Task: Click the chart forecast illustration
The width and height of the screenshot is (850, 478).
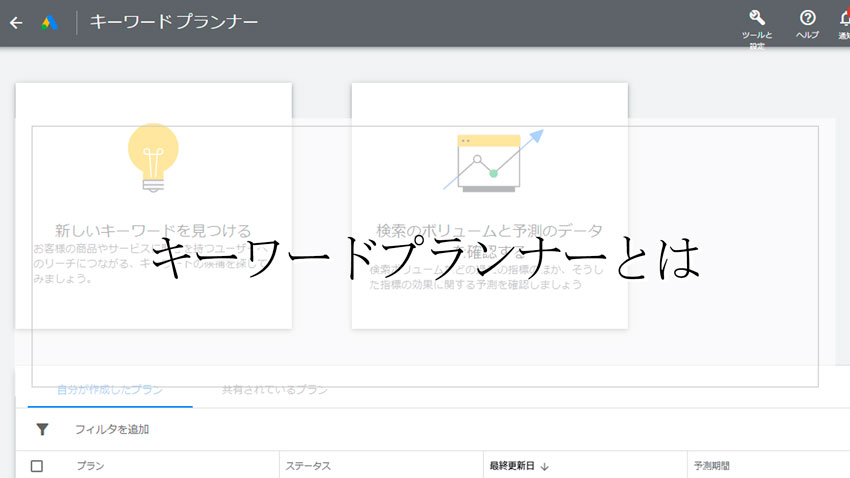Action: click(493, 160)
